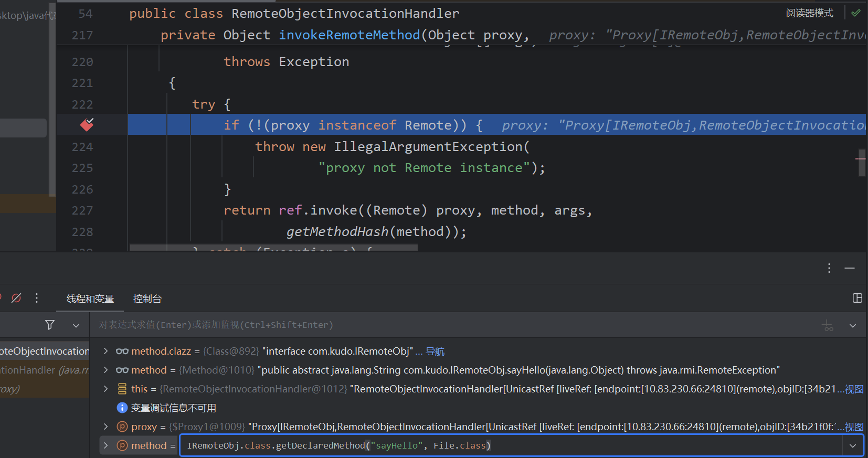This screenshot has height=458, width=868.
Task: Click the glasses watch icon for method.clazz
Action: click(122, 351)
